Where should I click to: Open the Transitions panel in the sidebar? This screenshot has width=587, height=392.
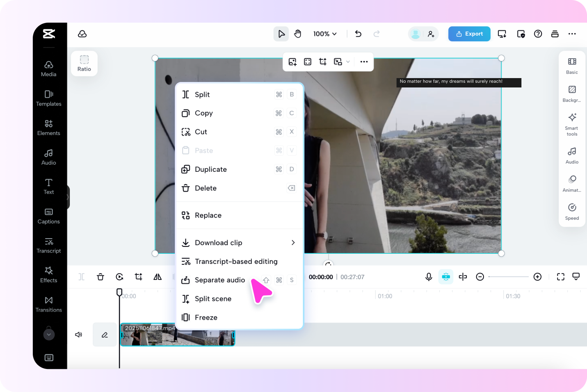click(48, 304)
